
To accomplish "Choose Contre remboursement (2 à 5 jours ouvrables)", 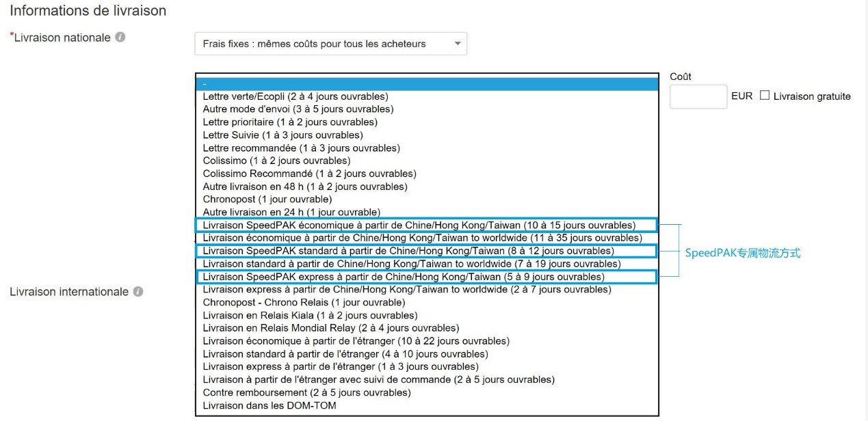I will (427, 393).
